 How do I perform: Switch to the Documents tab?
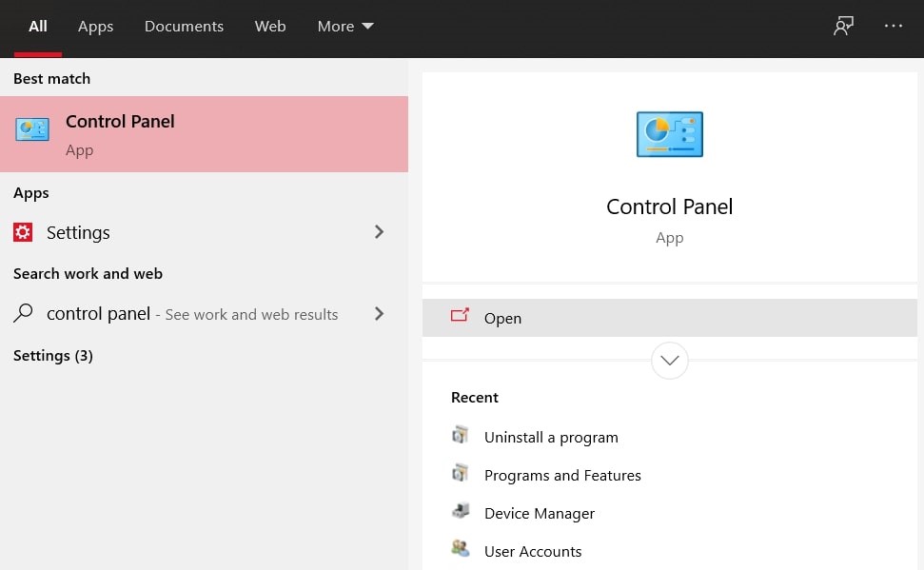[184, 26]
